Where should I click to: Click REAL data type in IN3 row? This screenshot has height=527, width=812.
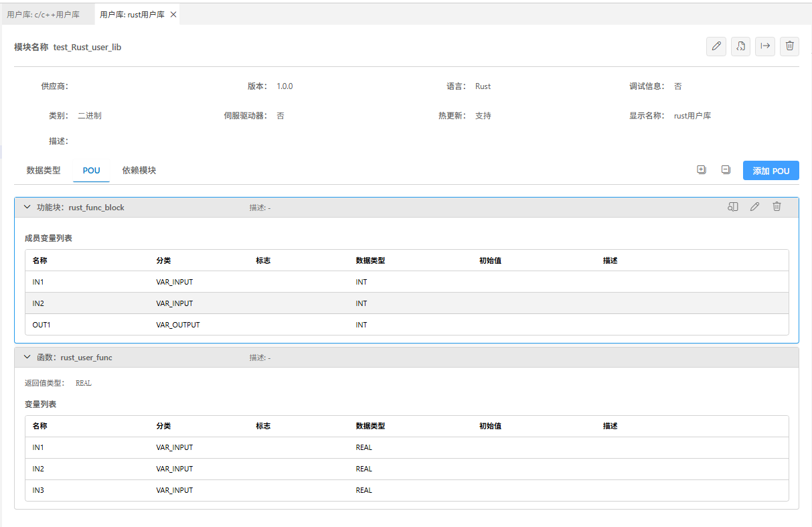(363, 490)
